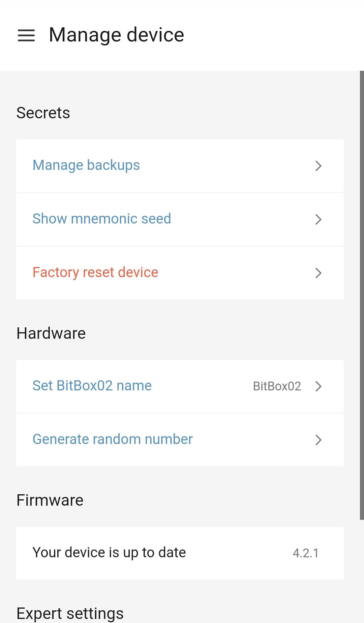Click the Secrets section heading
Image resolution: width=364 pixels, height=623 pixels.
pos(43,113)
